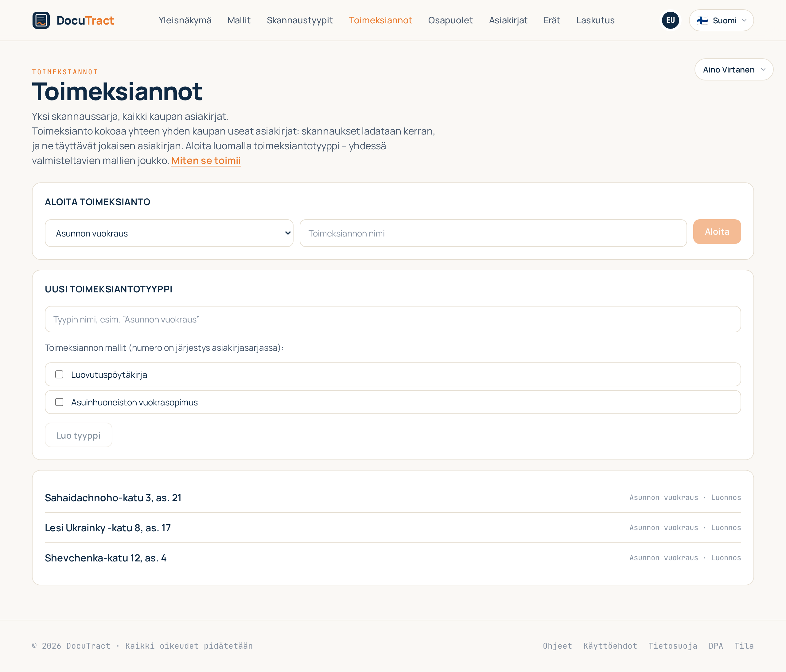Image resolution: width=786 pixels, height=672 pixels.
Task: Click the Luo tyyppi button
Action: coord(79,435)
